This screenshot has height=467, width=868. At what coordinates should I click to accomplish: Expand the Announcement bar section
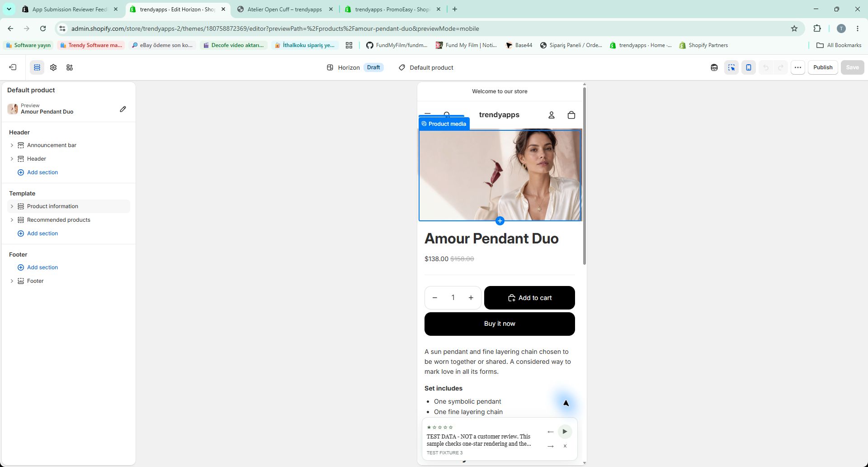12,145
